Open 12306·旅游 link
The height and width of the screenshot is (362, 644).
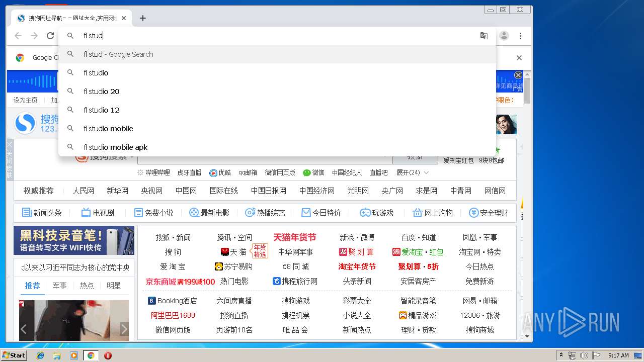(480, 315)
